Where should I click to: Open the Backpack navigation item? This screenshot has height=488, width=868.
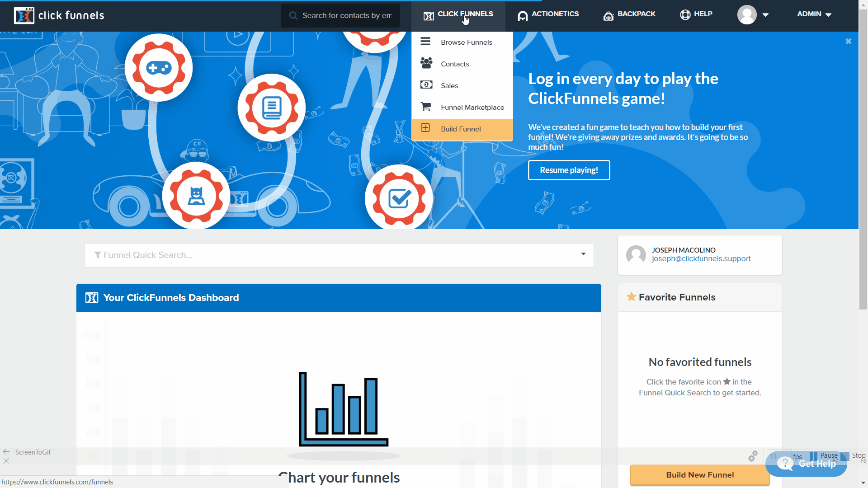[629, 14]
